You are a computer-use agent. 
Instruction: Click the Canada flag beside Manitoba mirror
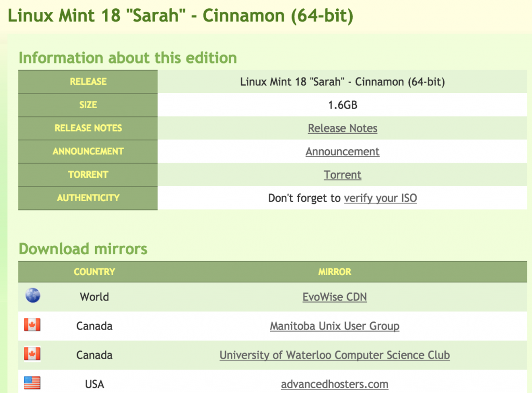(32, 325)
